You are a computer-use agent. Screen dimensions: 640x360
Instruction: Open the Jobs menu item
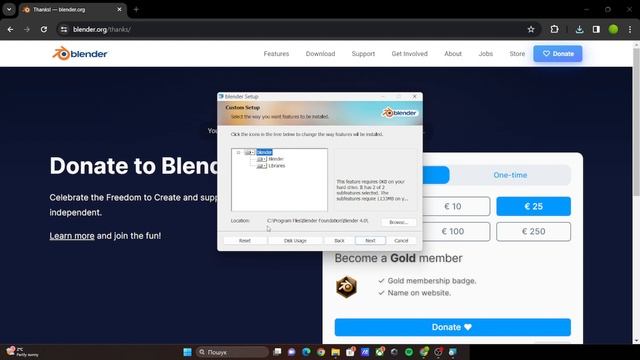point(486,53)
